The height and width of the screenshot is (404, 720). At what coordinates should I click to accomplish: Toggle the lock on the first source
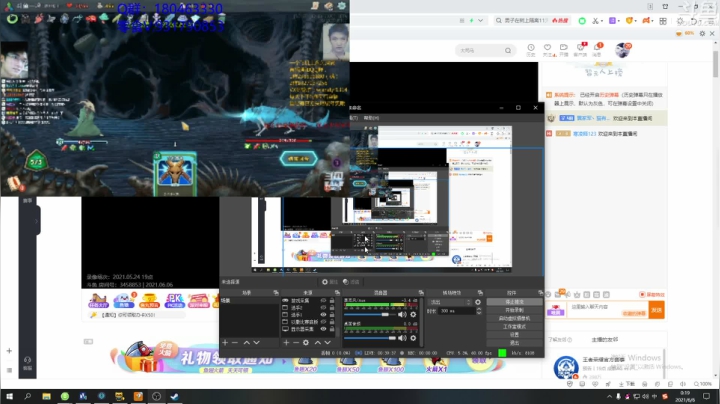pos(332,301)
